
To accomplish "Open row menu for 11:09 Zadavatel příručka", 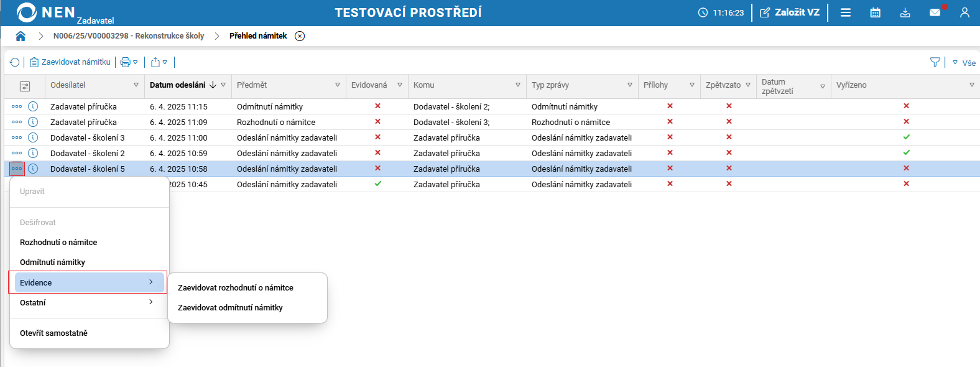I will (17, 122).
